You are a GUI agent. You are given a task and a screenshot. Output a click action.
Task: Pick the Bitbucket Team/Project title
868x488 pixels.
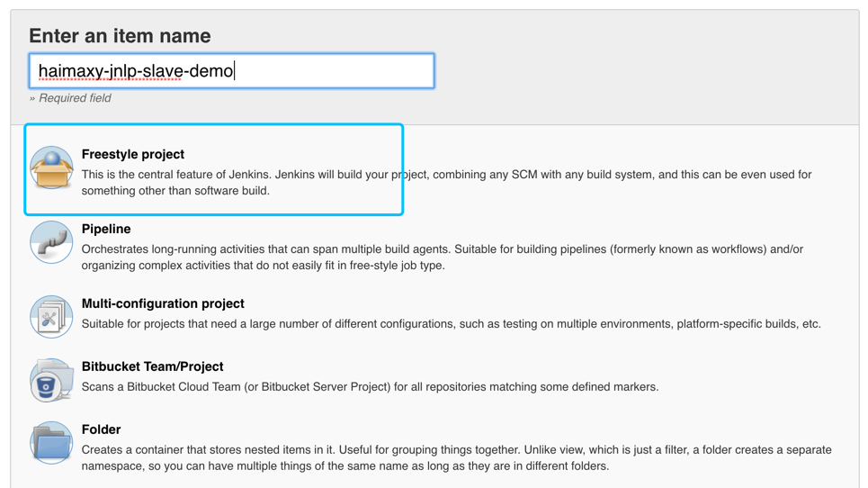coord(153,366)
